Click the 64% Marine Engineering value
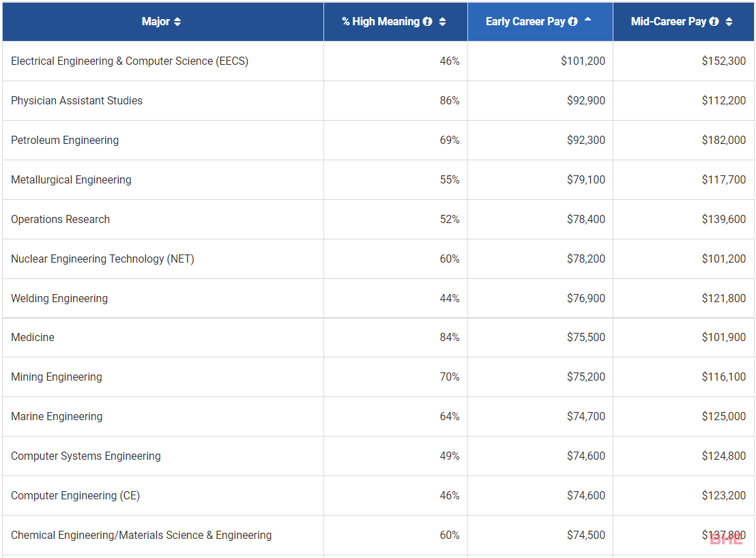 [450, 416]
